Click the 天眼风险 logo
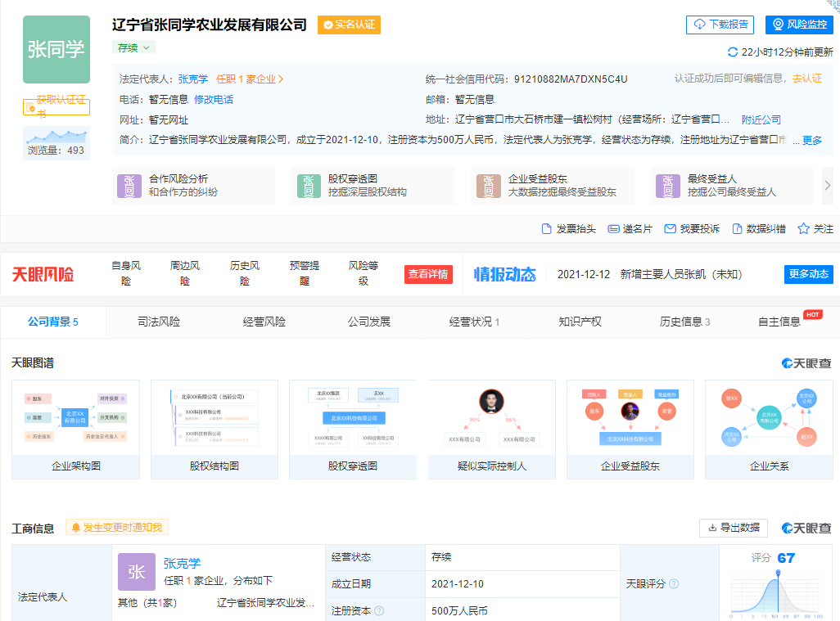The width and height of the screenshot is (840, 621). pyautogui.click(x=43, y=275)
